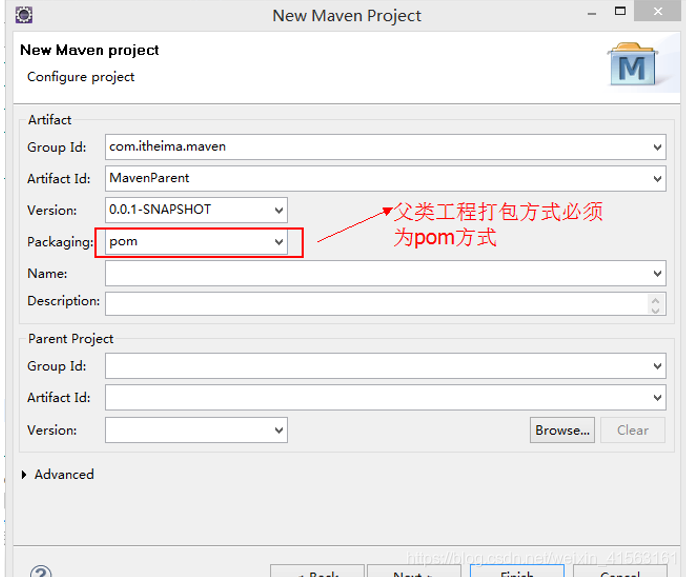Open the Name field dropdown arrow
Viewport: 686px width, 577px height.
[x=657, y=273]
